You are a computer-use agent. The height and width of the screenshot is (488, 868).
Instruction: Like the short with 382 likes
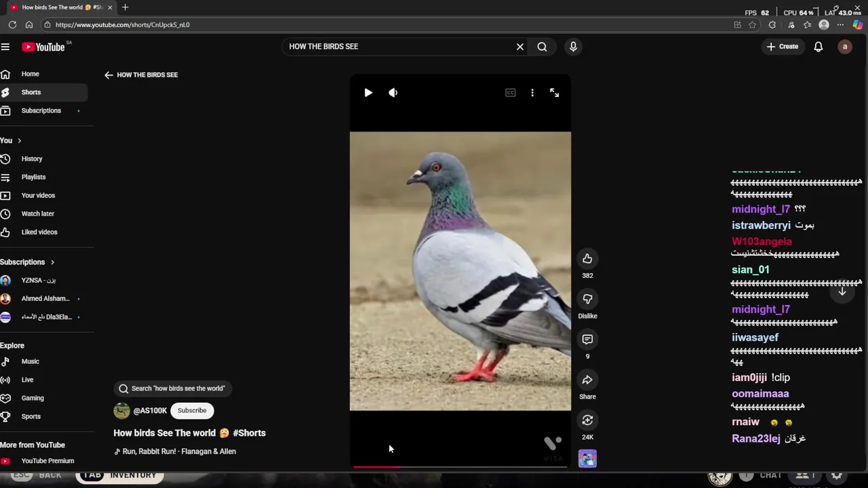[587, 258]
